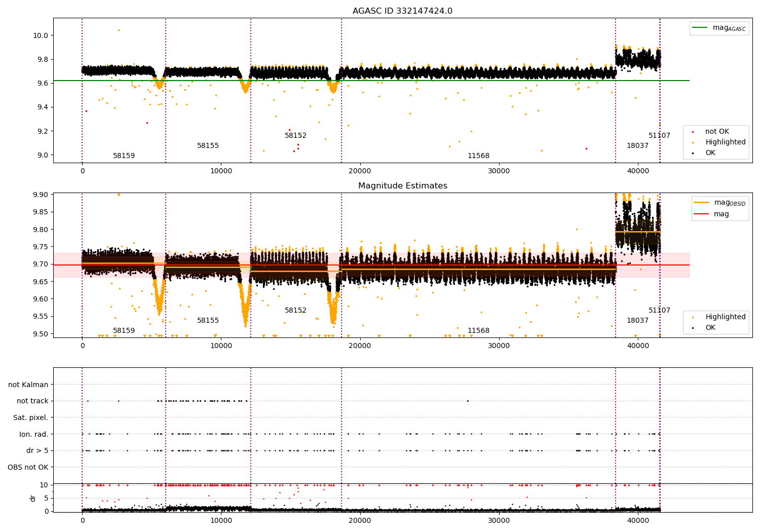Click OBSID label 11568 in Magnitude Estimates panel
Viewport: 760px width, 532px height.
point(479,331)
